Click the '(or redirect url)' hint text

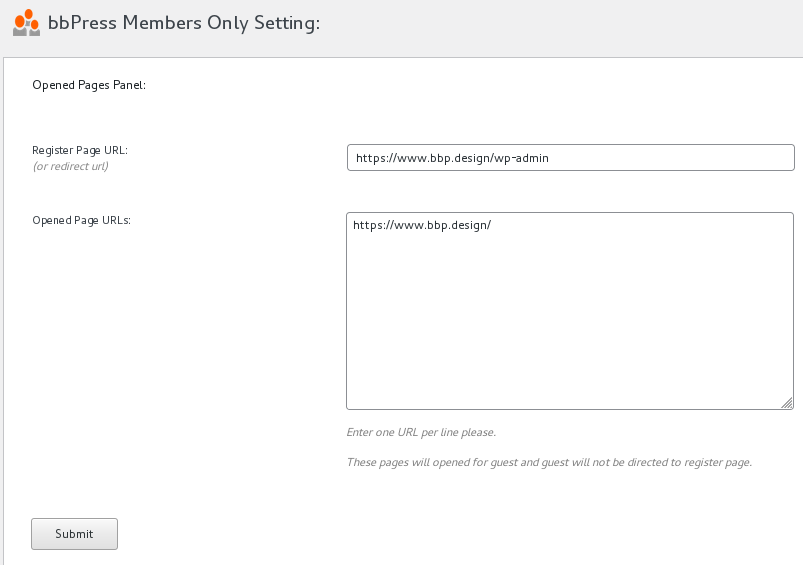point(71,166)
